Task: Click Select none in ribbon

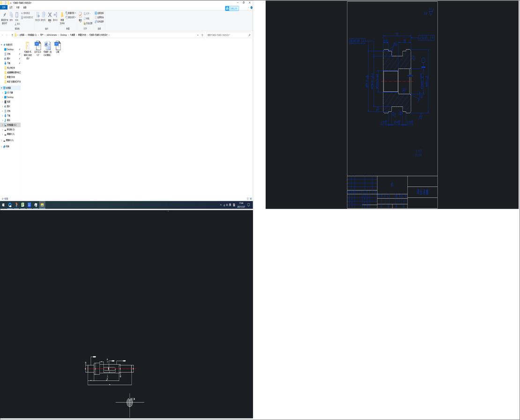Action: click(x=99, y=17)
